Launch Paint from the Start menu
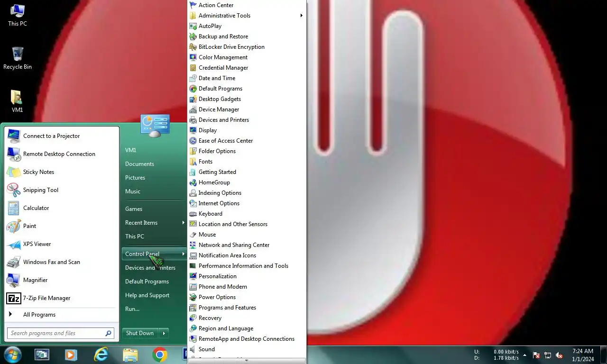Screen dimensions: 607x364 click(61, 226)
